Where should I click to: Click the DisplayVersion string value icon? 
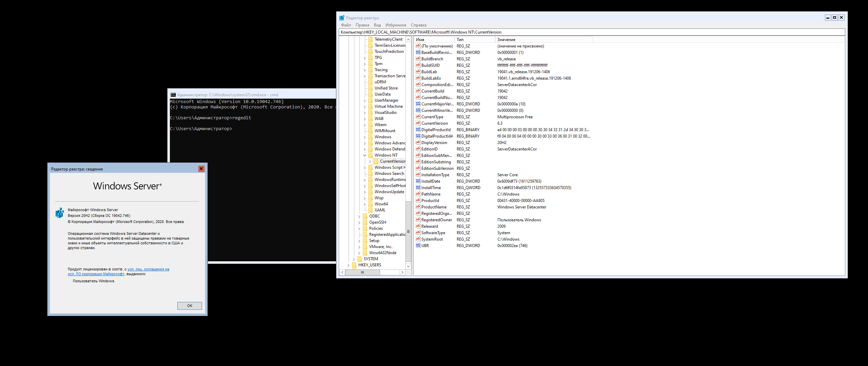pos(418,143)
